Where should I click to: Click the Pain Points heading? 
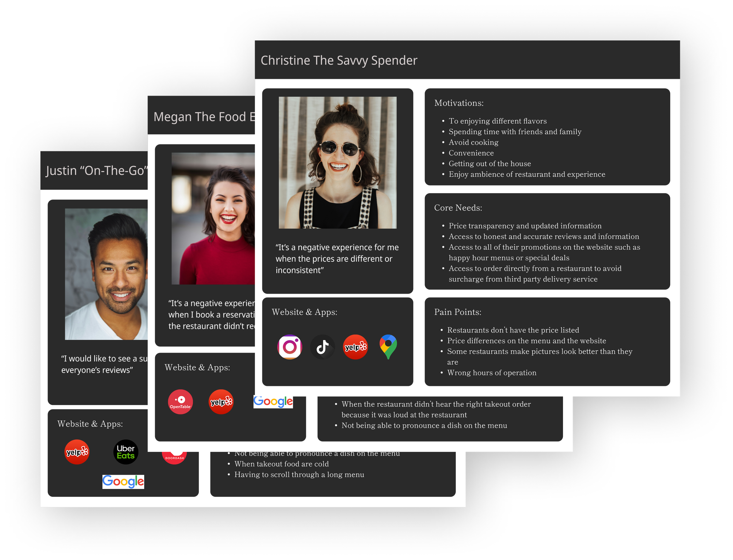[457, 312]
